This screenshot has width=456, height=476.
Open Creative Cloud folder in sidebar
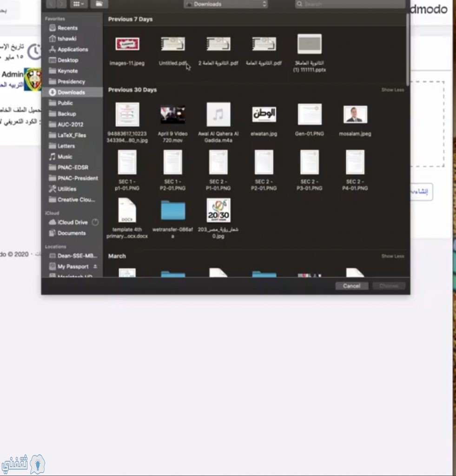click(x=76, y=199)
